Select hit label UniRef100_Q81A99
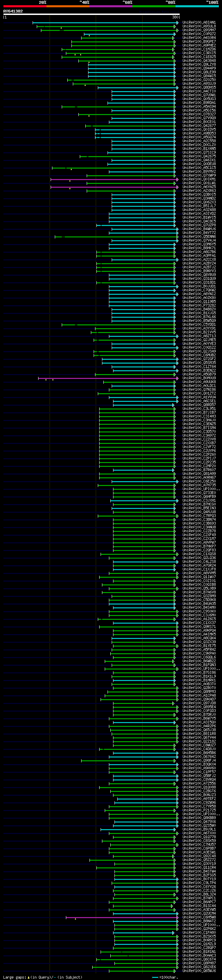222x980 pixels. 199,473
